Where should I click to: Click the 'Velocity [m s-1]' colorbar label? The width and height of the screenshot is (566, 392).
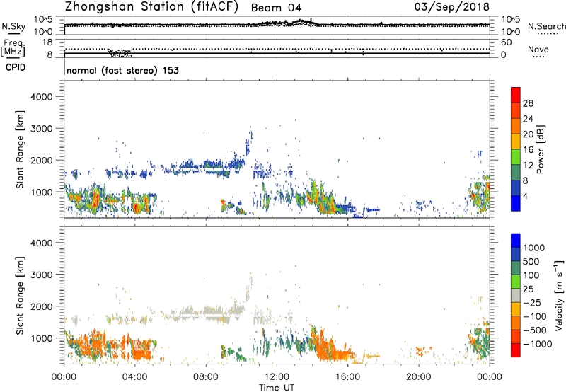[x=559, y=295]
